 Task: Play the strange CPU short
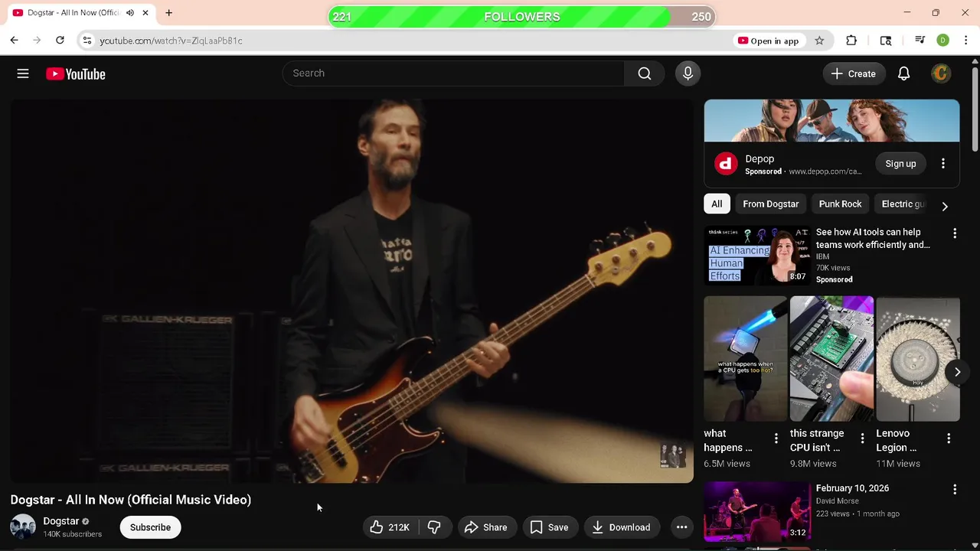(831, 359)
